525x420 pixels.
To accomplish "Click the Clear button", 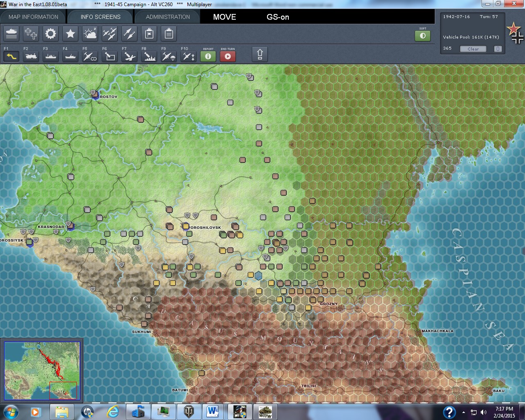I will click(473, 49).
